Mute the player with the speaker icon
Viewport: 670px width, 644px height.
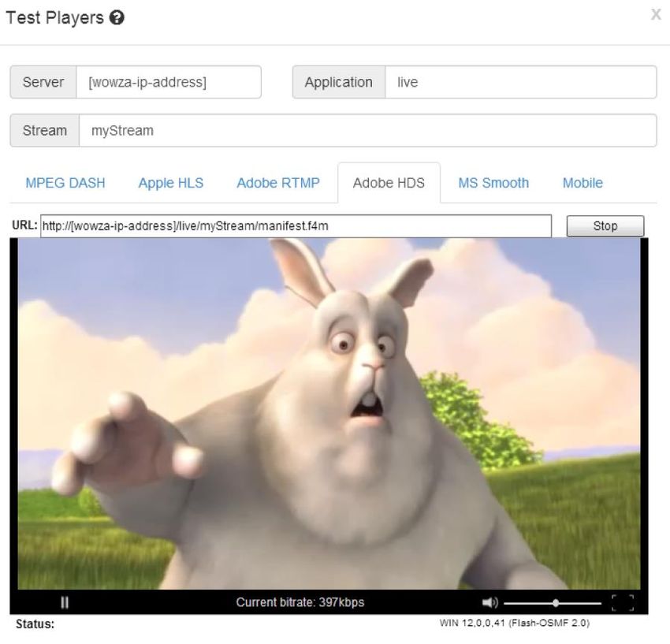489,602
